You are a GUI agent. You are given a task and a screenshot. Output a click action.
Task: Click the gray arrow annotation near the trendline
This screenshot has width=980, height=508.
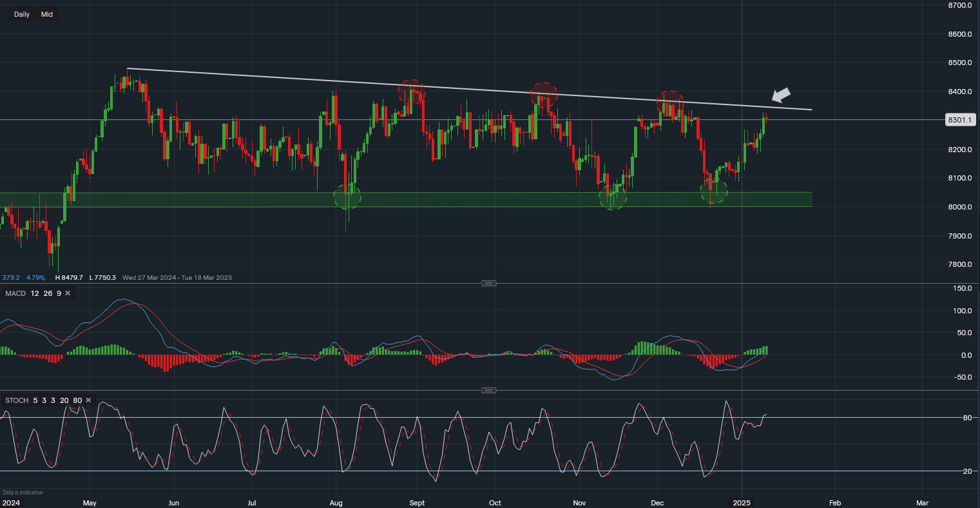781,95
